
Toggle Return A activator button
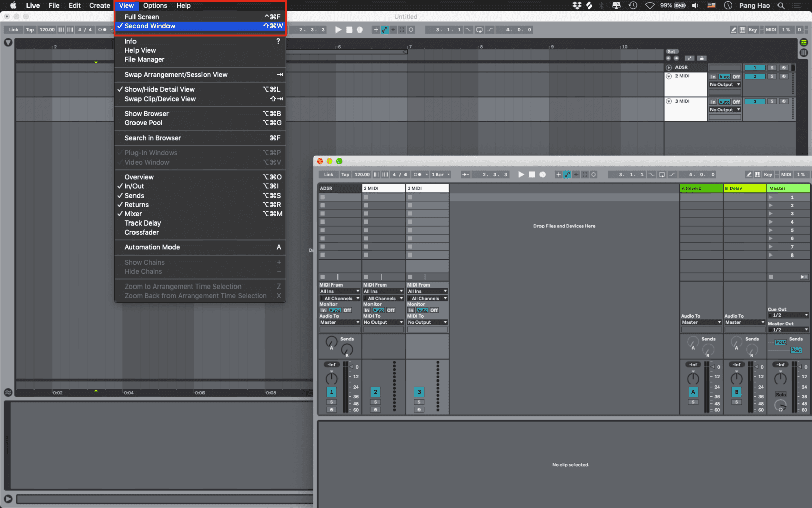693,392
